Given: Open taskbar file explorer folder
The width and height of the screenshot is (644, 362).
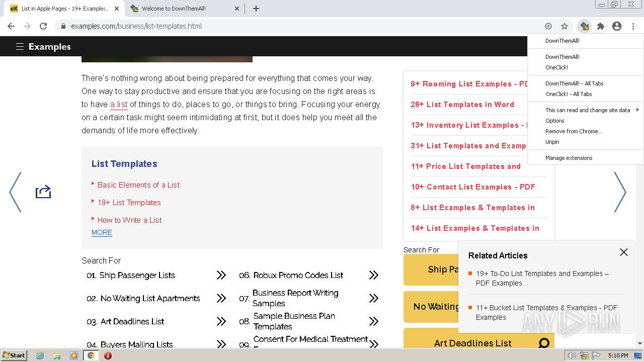Looking at the screenshot, I should pos(57,355).
